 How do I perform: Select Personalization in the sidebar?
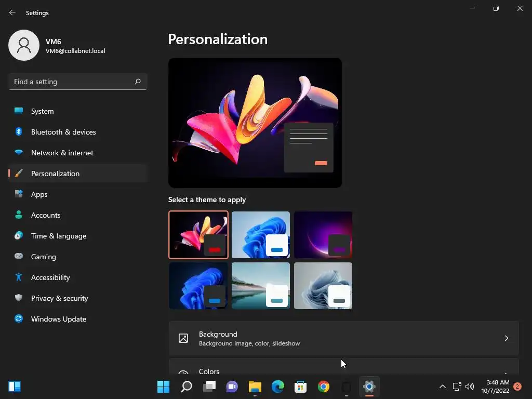click(x=78, y=174)
